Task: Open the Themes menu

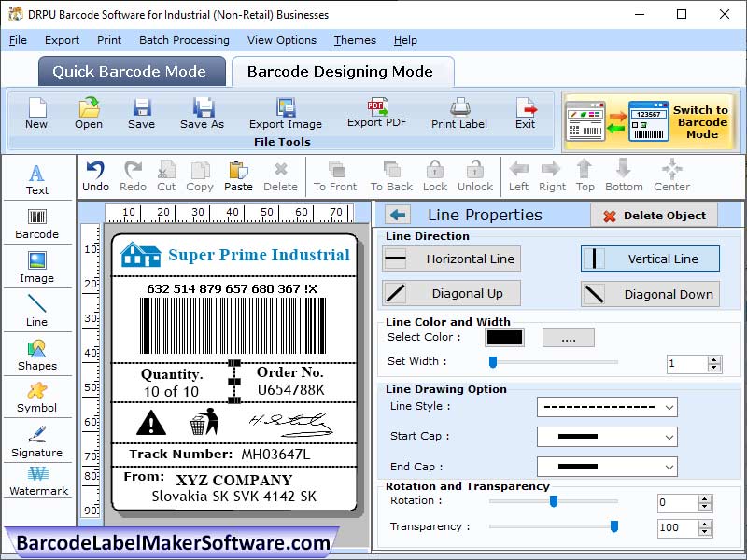Action: (x=355, y=40)
